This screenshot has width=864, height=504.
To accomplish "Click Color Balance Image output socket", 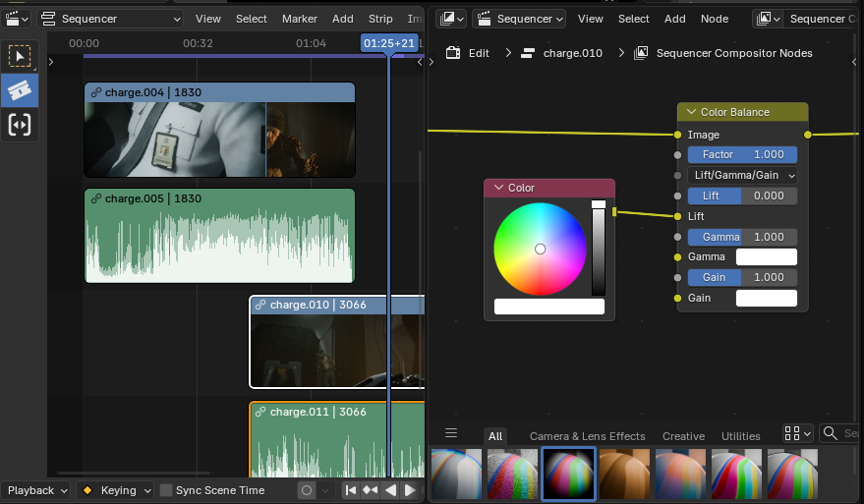I will 807,135.
